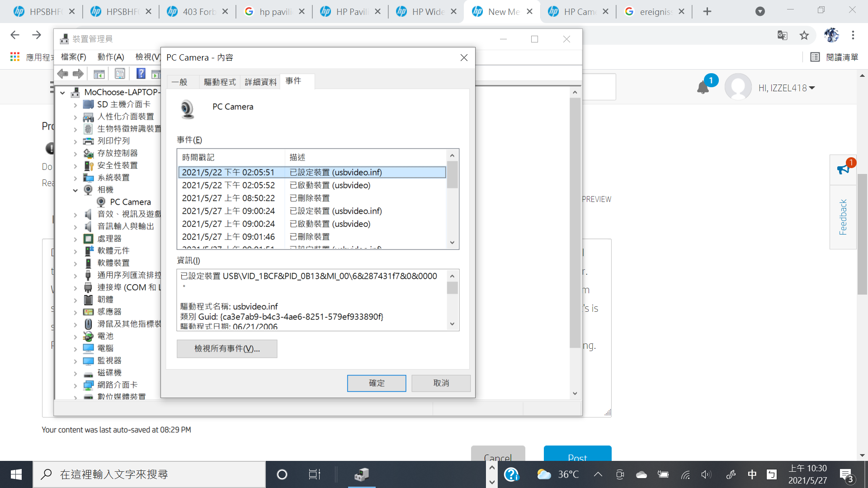Click the show properties toolbar icon in Device Manager
Image resolution: width=868 pixels, height=488 pixels.
click(120, 73)
